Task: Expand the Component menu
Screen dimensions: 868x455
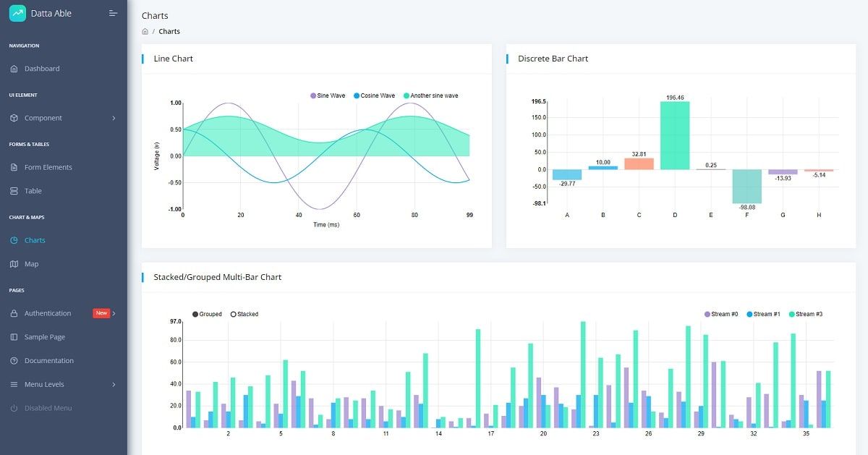Action: [x=43, y=118]
